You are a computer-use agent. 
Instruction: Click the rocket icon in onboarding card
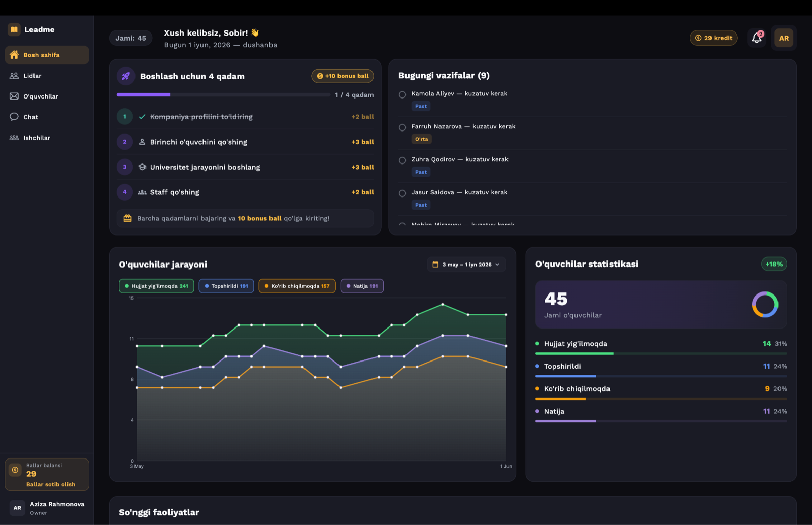point(125,76)
